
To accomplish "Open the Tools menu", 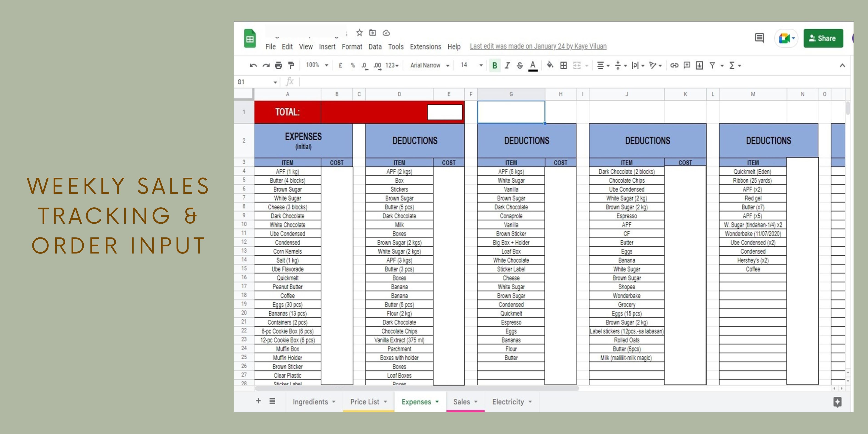I will pos(396,47).
